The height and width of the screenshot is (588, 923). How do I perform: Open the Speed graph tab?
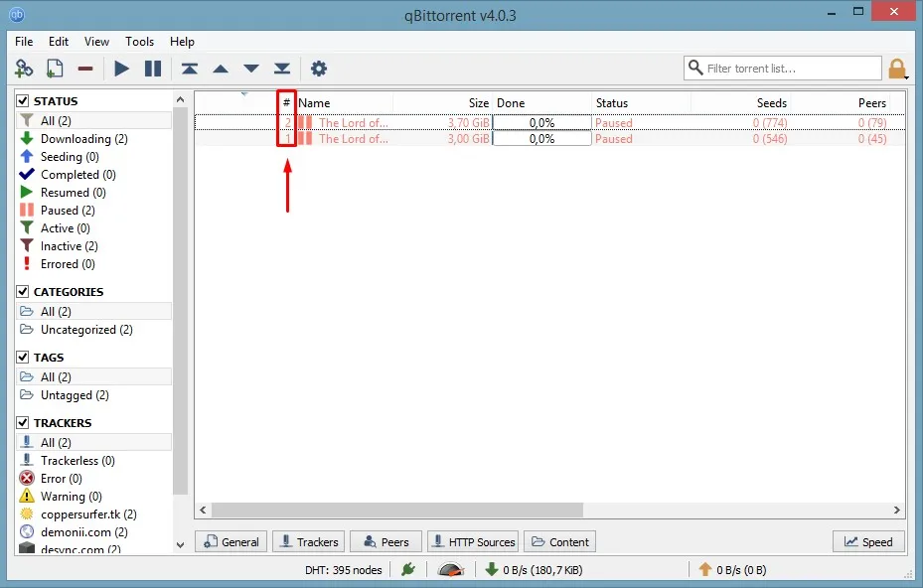point(868,541)
